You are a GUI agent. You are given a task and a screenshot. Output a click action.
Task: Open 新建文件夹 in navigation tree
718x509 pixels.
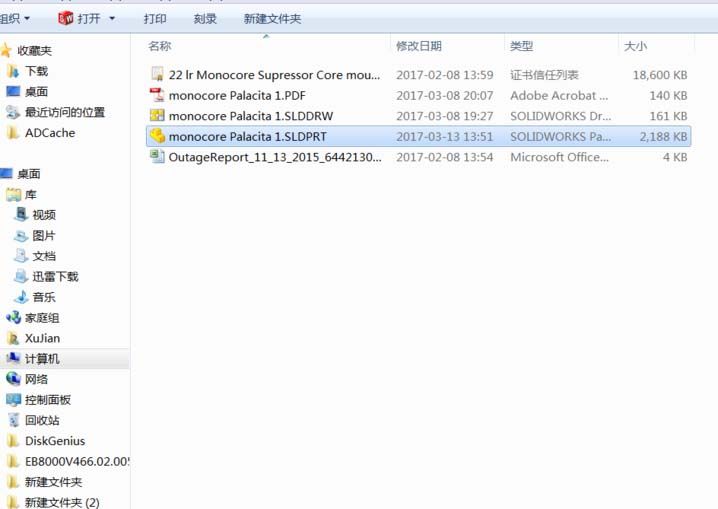pos(54,482)
